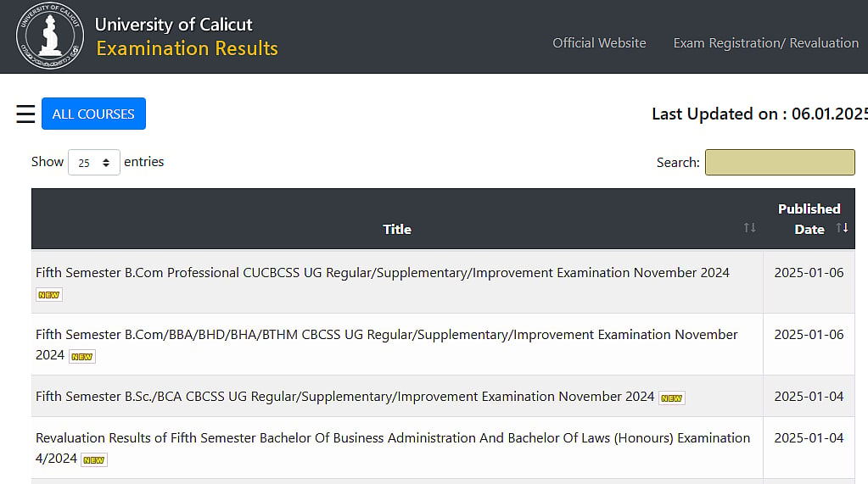Click NEW badge beside B.Sc./BCA result
Screen dimensions: 868x484
pyautogui.click(x=671, y=398)
